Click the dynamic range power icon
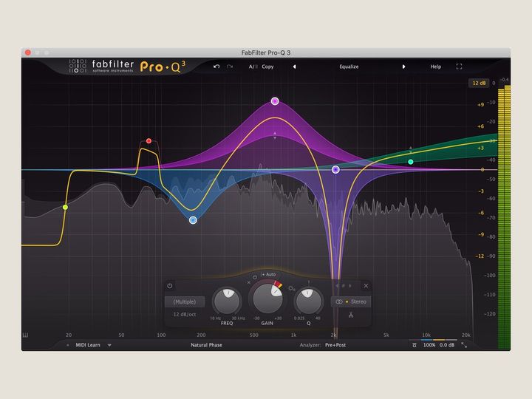The width and height of the screenshot is (532, 399). 255,277
